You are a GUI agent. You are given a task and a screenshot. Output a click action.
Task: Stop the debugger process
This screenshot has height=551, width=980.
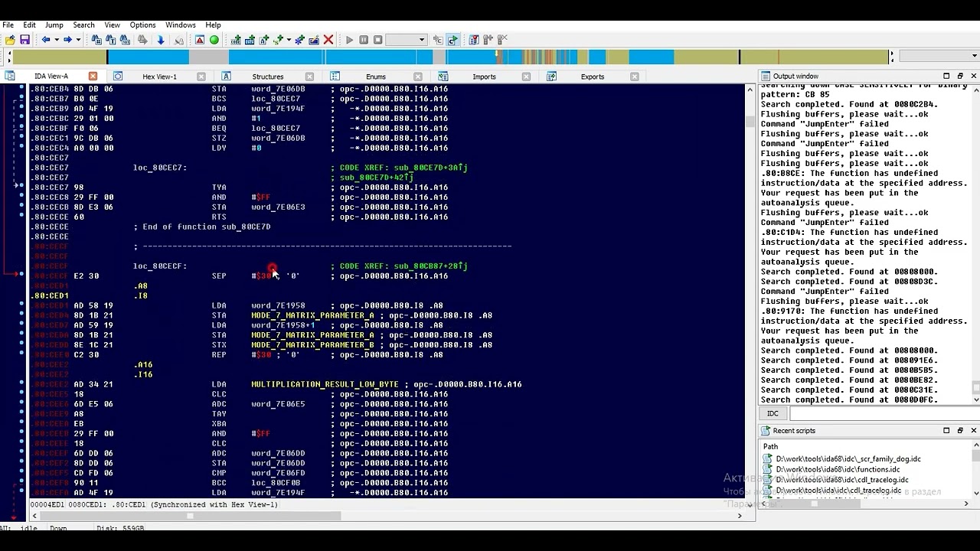[x=377, y=40]
